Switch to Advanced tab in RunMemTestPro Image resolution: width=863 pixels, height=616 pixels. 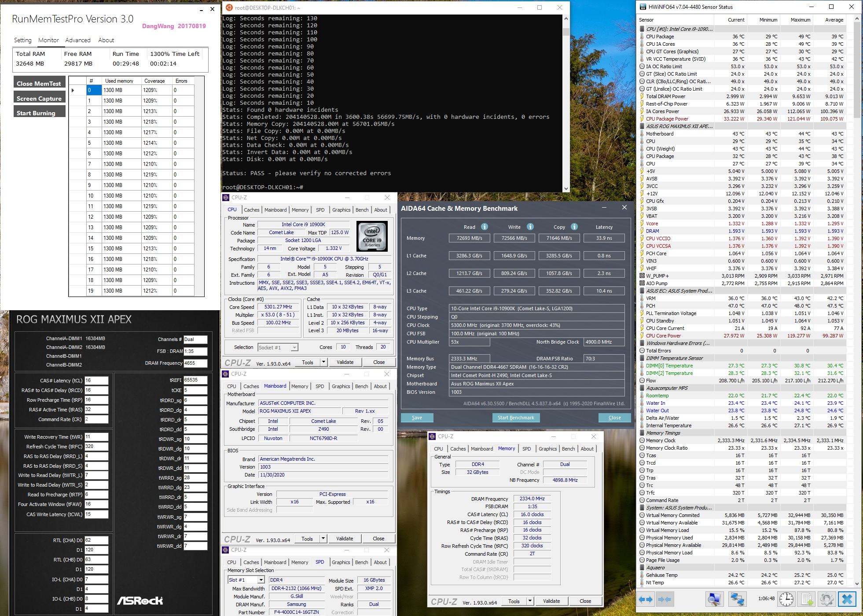(x=78, y=40)
